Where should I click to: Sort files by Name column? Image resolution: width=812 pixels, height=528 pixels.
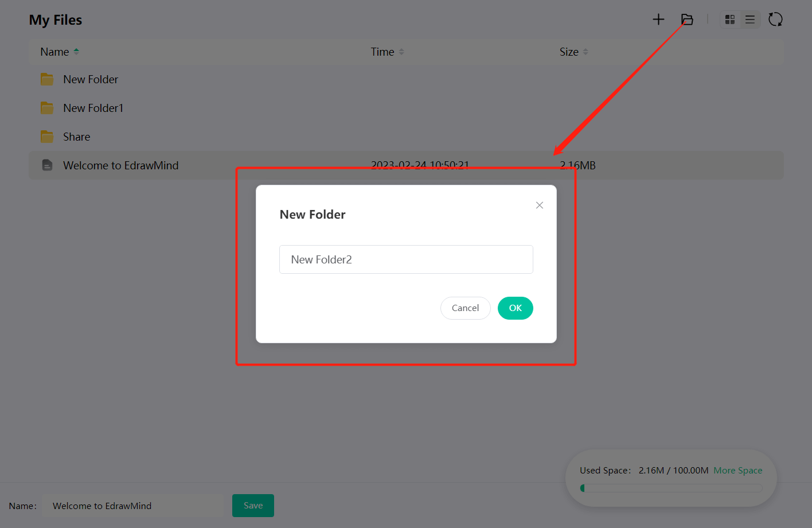60,52
